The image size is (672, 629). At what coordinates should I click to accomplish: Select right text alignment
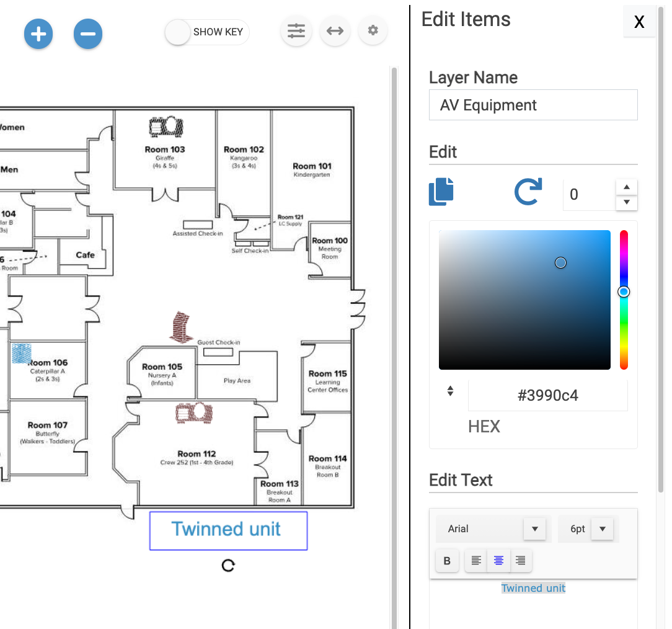[x=521, y=561]
